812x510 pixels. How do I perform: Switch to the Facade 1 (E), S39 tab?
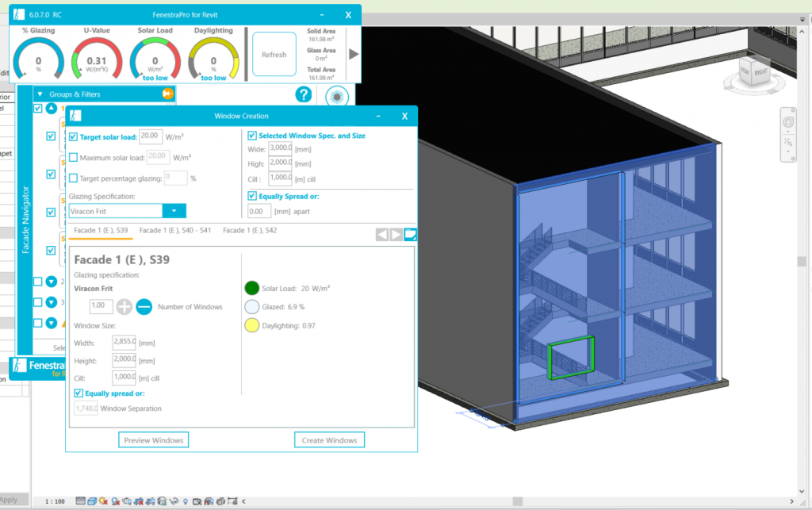point(101,230)
